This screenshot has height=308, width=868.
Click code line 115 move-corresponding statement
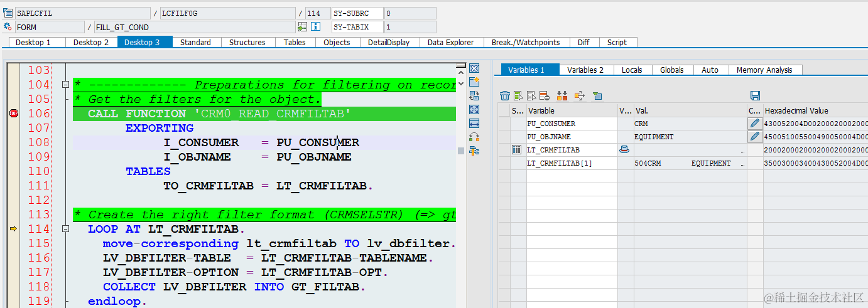click(x=279, y=243)
